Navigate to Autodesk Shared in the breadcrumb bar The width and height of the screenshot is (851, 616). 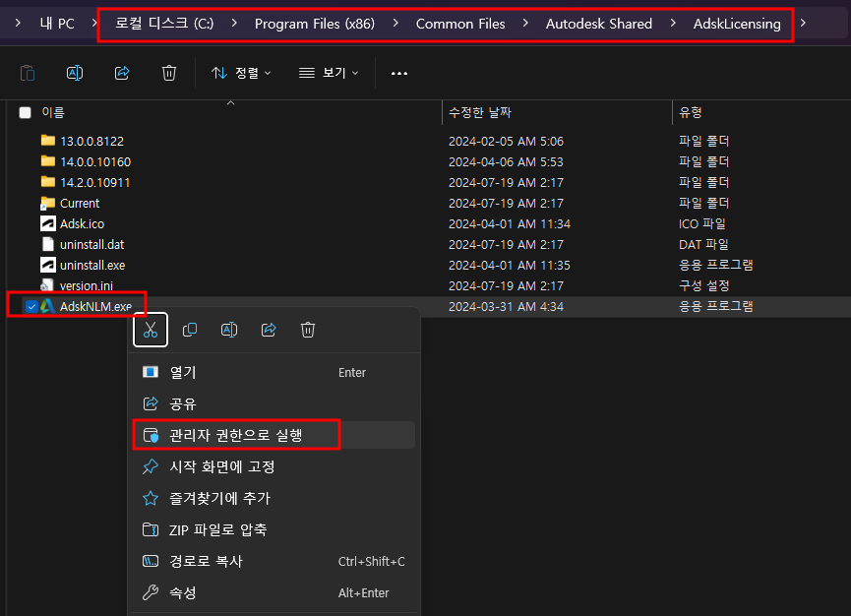(598, 23)
